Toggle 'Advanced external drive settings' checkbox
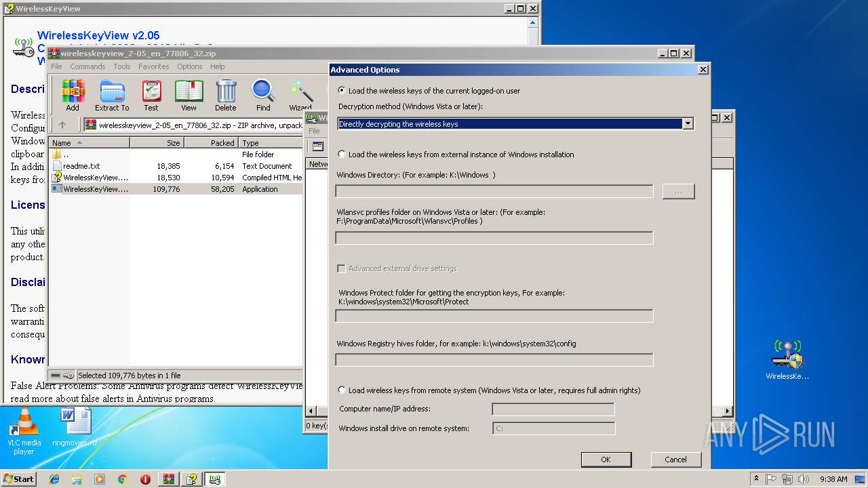Viewport: 868px width, 488px height. (341, 268)
